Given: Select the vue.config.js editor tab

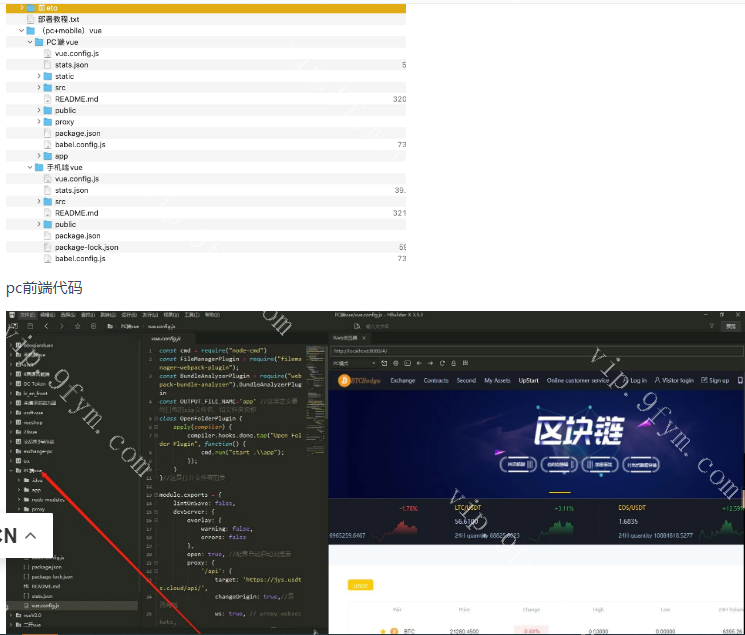Looking at the screenshot, I should tap(162, 326).
